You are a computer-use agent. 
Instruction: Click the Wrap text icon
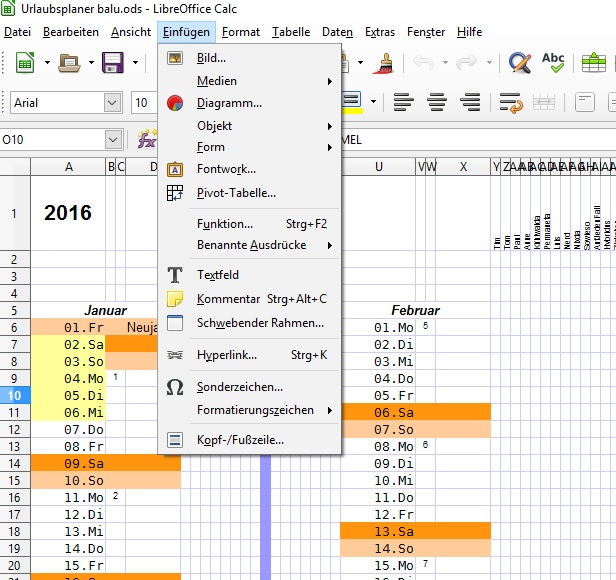(511, 103)
